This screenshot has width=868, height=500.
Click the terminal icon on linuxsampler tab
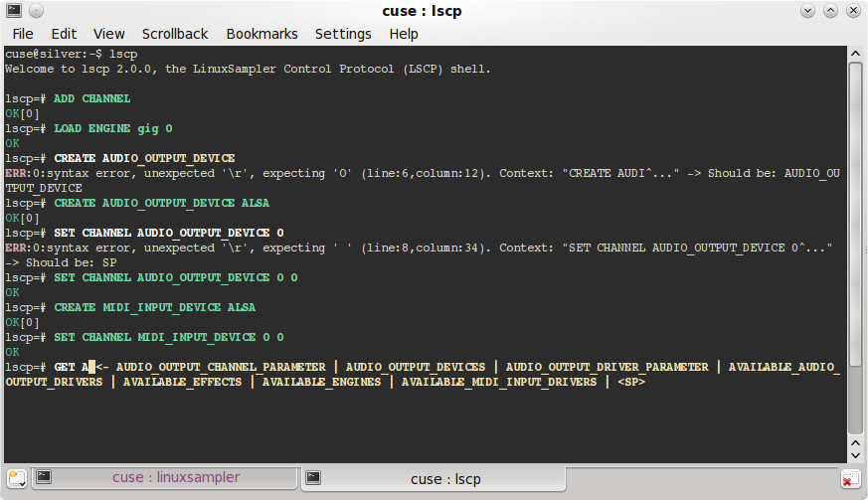(44, 477)
